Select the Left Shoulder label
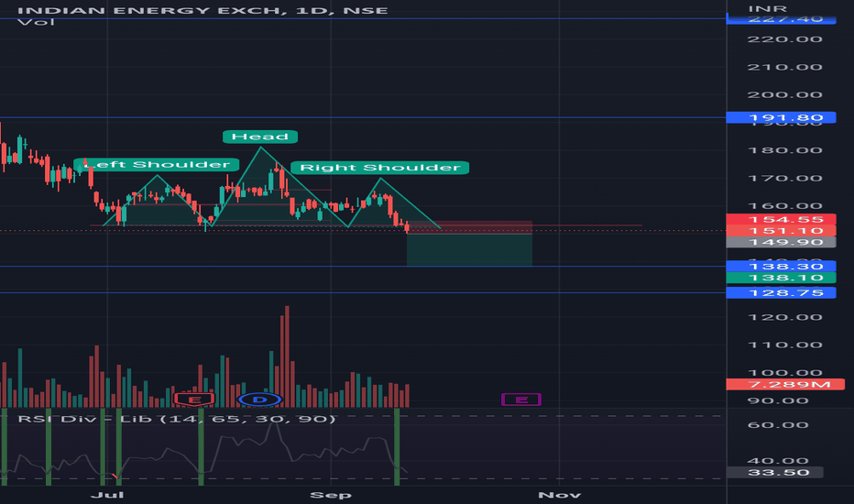This screenshot has width=854, height=504. point(157,165)
